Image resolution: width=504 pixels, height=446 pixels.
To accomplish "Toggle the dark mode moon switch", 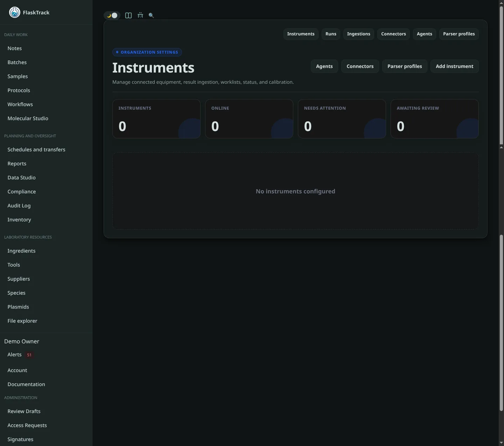I will [112, 15].
